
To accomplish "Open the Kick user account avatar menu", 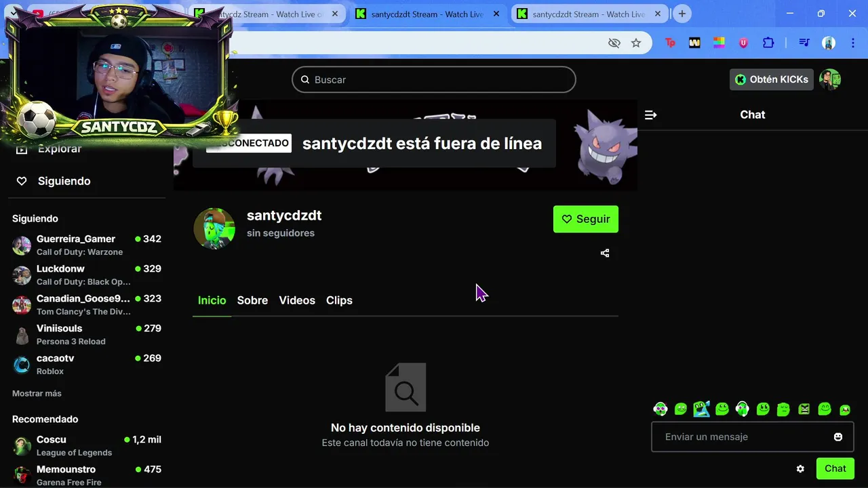I will [x=830, y=79].
